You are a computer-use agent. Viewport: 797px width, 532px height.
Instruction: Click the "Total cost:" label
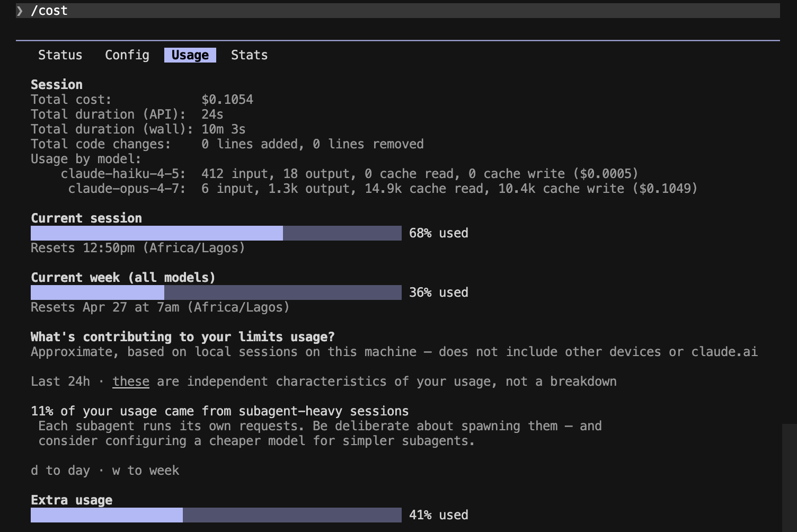pos(72,100)
